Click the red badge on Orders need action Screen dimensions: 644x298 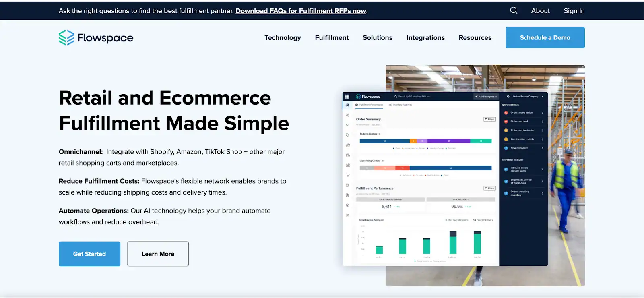(x=506, y=113)
